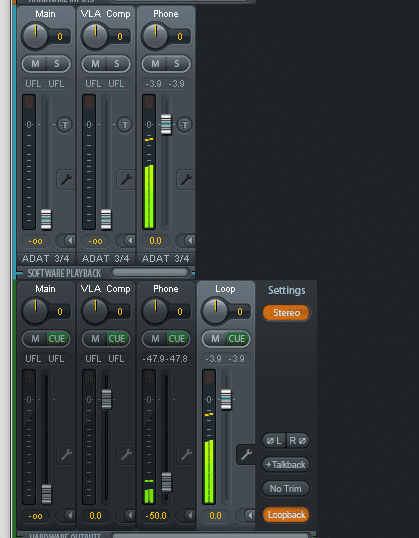Viewport: 419px width, 538px height.
Task: Expand the arrow on VLA Comp output channel
Action: 129,515
